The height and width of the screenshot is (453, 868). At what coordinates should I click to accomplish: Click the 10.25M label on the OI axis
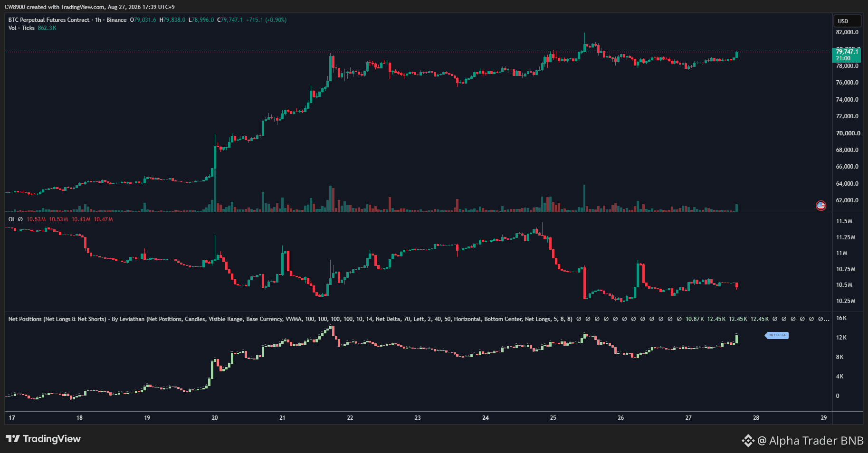coord(846,301)
